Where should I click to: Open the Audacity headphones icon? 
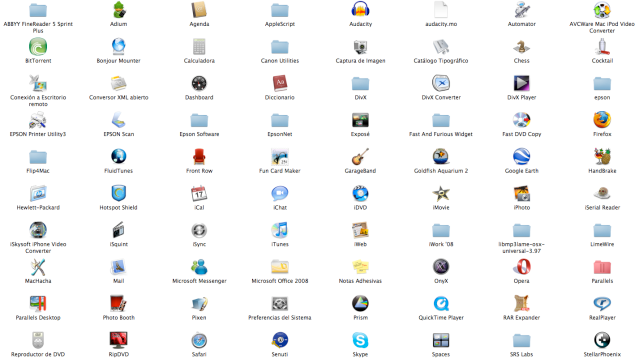[360, 10]
